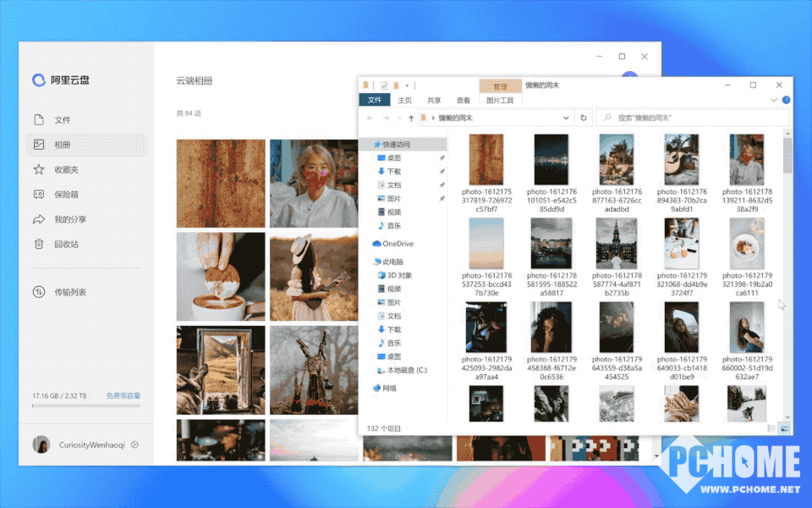Select 视频 under 此电脑
Screen dimensions: 812x508
pyautogui.click(x=394, y=289)
